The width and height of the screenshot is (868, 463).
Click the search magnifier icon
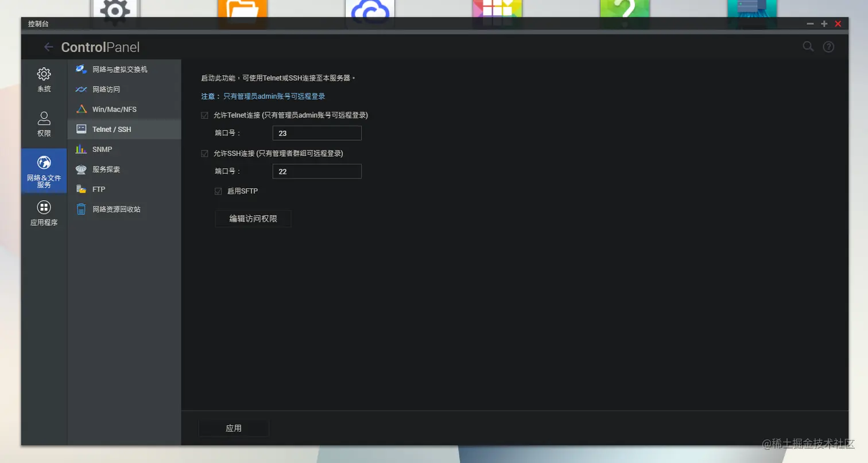click(x=808, y=46)
